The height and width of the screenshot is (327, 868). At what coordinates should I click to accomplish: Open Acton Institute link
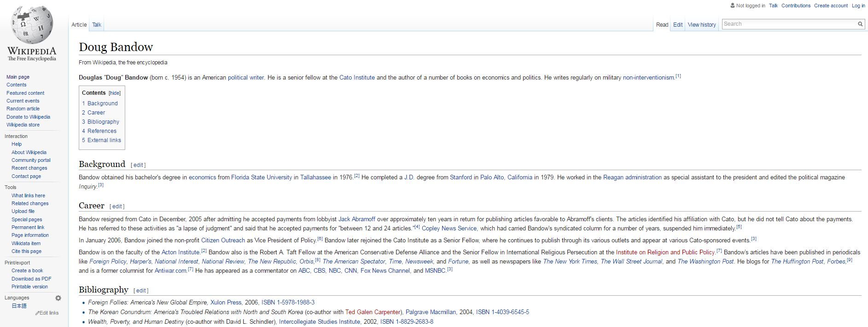(180, 252)
